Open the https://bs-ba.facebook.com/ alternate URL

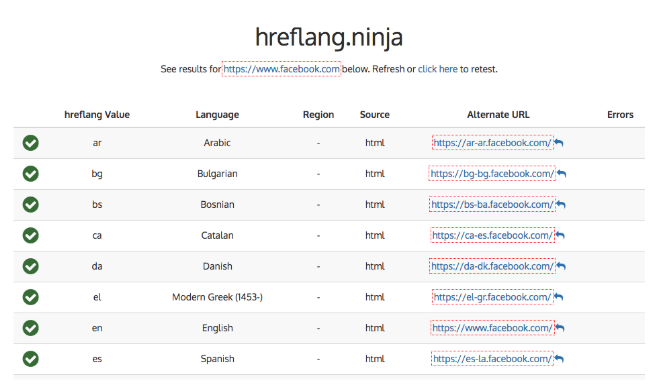(x=492, y=204)
